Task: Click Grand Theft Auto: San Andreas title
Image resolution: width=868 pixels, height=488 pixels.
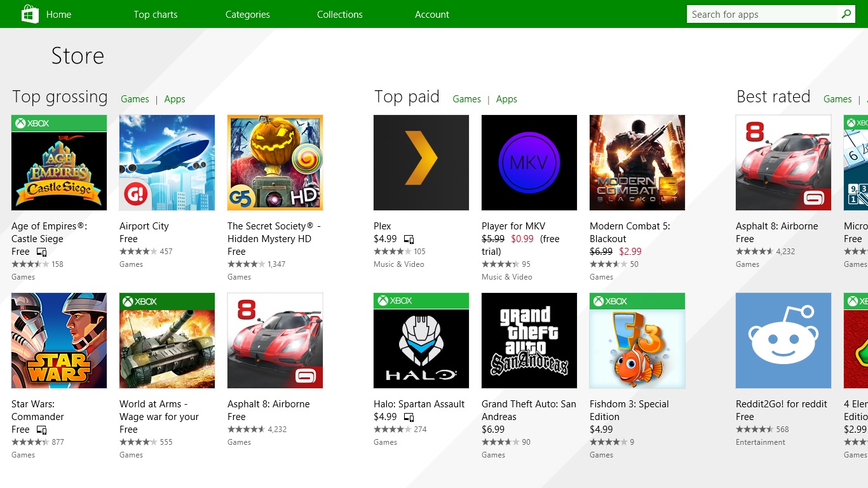Action: pyautogui.click(x=529, y=410)
